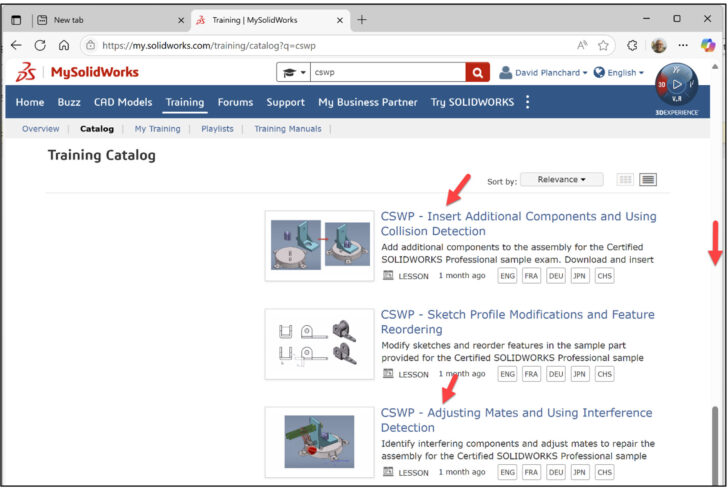Select DEU language for Insert Additional Components
Viewport: 728px width, 489px height.
click(x=556, y=276)
